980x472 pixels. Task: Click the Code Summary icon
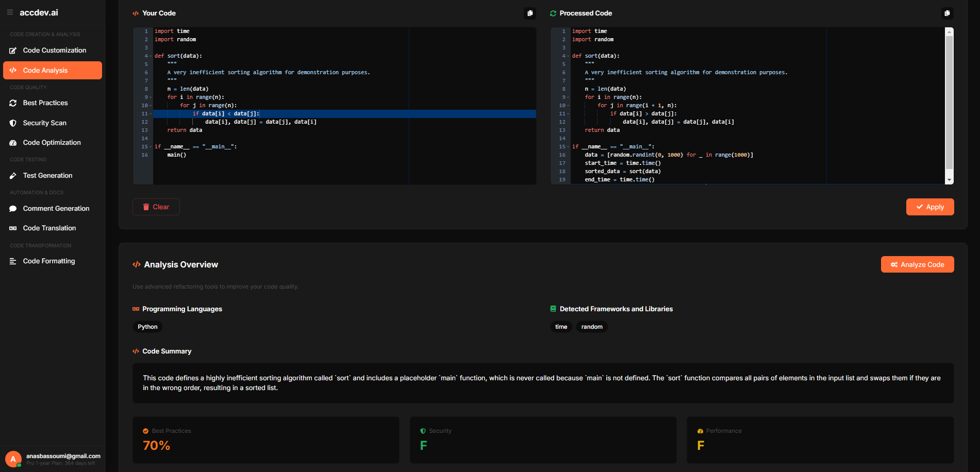click(136, 351)
